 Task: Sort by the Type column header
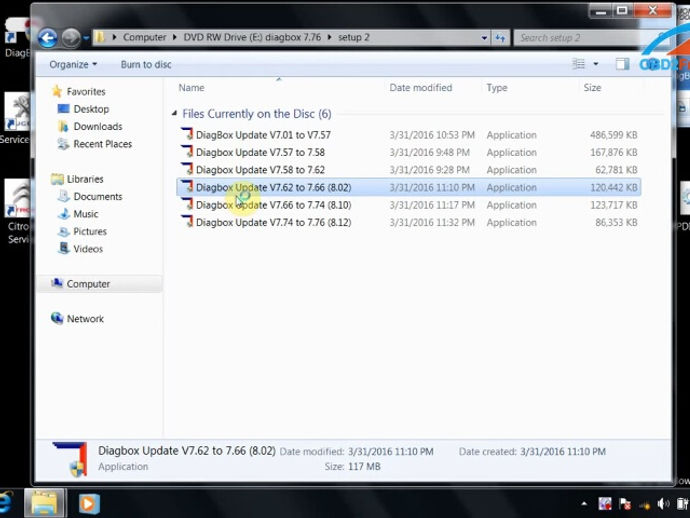pyautogui.click(x=497, y=88)
